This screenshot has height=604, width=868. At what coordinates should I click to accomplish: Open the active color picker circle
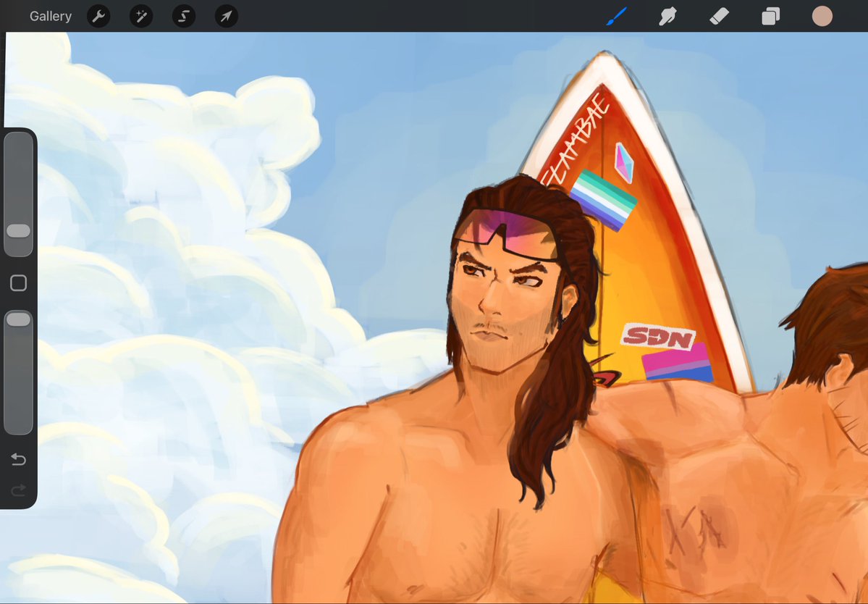pos(822,16)
